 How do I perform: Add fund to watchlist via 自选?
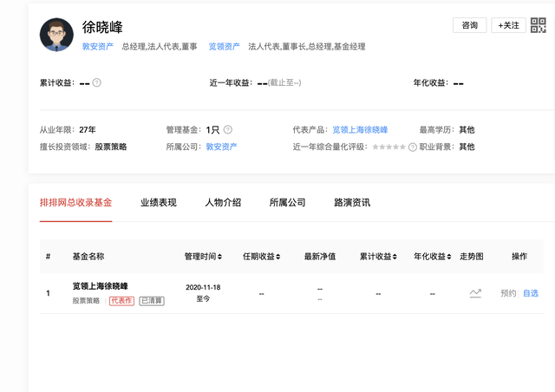pyautogui.click(x=530, y=293)
